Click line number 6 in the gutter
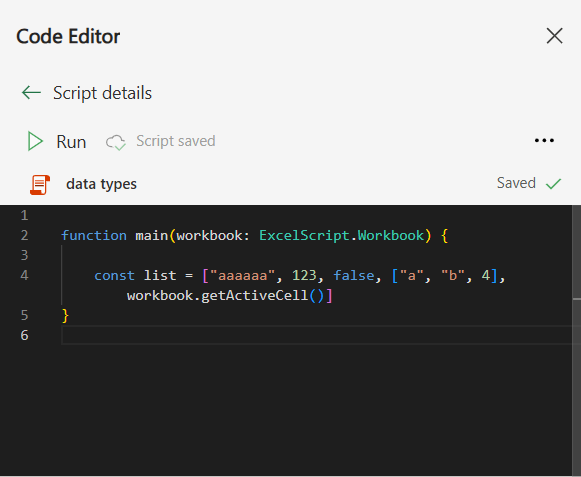The height and width of the screenshot is (477, 581). click(24, 335)
